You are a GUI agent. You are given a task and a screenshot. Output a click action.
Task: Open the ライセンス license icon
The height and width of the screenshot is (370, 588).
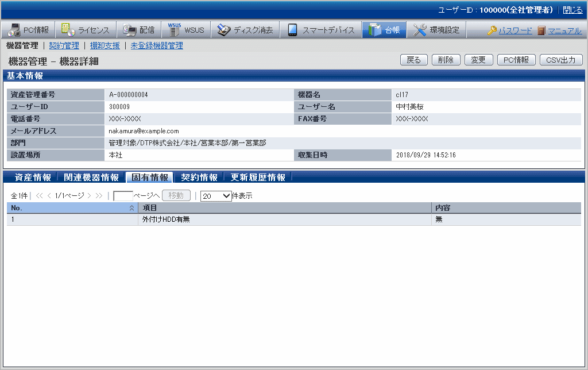[68, 30]
